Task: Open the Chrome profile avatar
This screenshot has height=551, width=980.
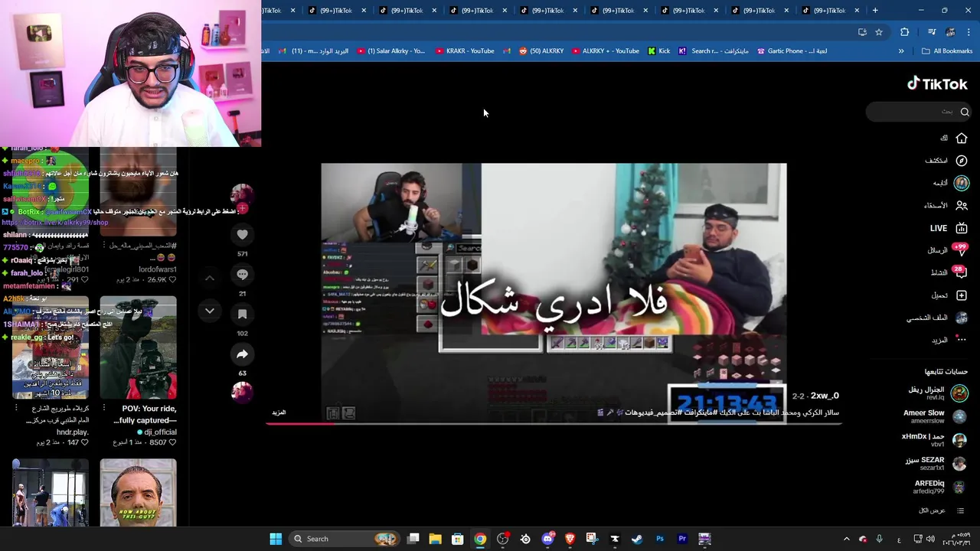Action: (x=950, y=32)
